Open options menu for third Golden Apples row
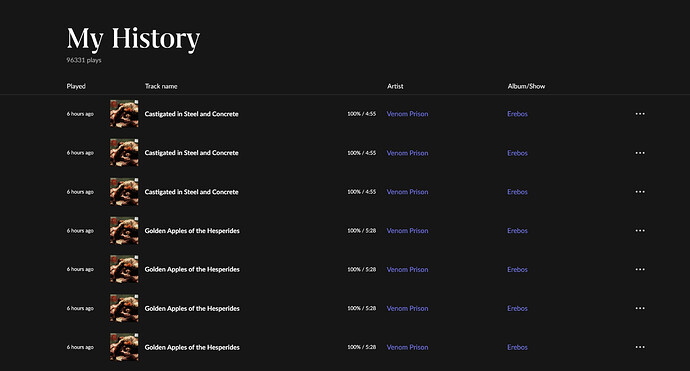 coord(640,309)
